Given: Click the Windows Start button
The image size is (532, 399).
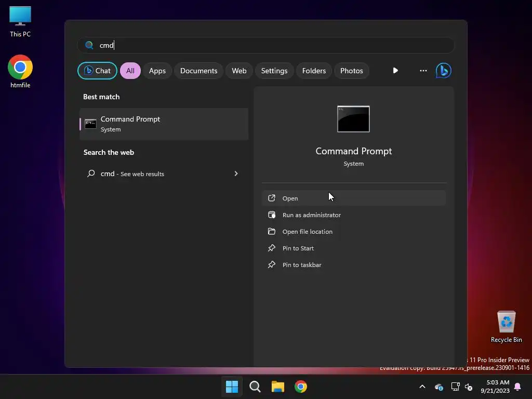Looking at the screenshot, I should pos(232,387).
